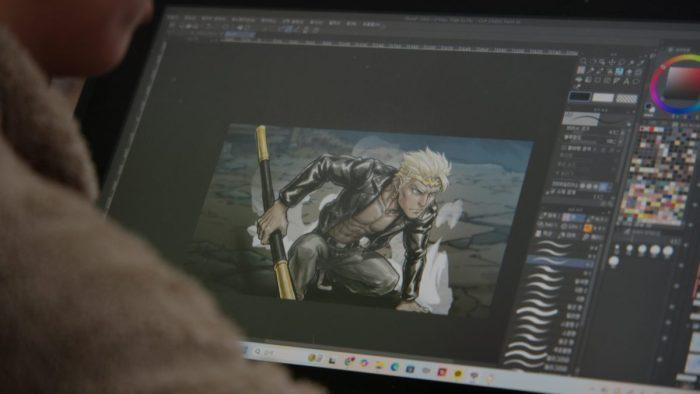The image size is (700, 394).
Task: Select the highlighted anti-aliasing level button
Action: pos(603,187)
